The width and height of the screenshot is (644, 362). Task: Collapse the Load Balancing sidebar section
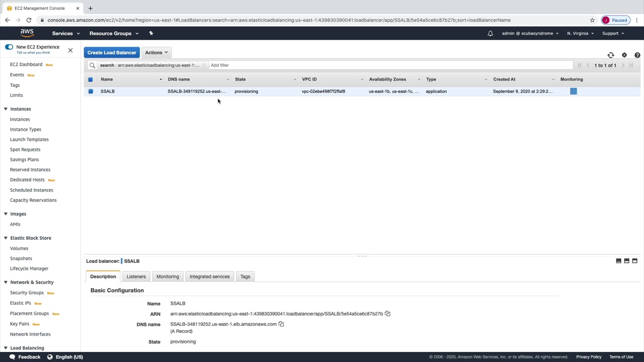coord(6,348)
